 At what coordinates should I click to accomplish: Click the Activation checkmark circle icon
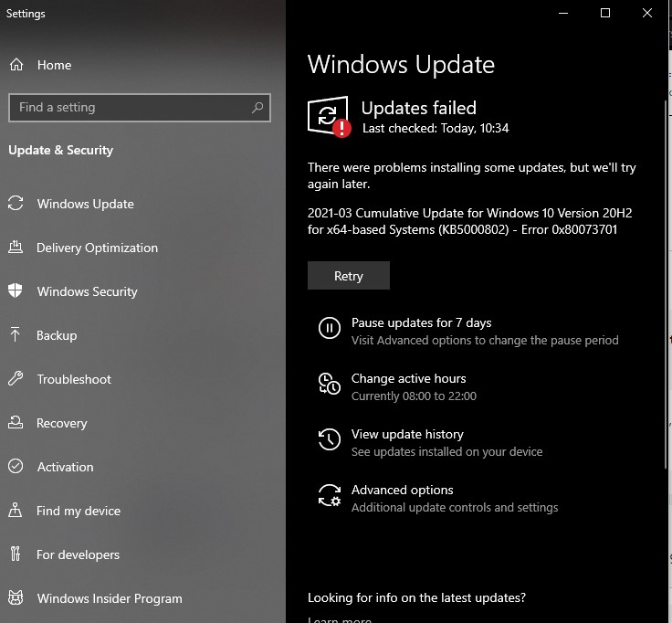click(16, 466)
